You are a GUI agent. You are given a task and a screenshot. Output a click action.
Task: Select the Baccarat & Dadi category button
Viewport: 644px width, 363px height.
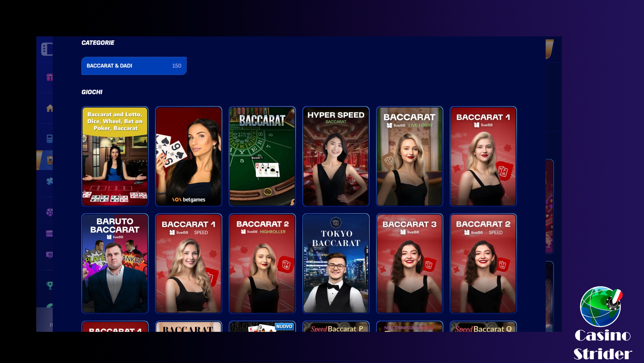click(x=134, y=66)
